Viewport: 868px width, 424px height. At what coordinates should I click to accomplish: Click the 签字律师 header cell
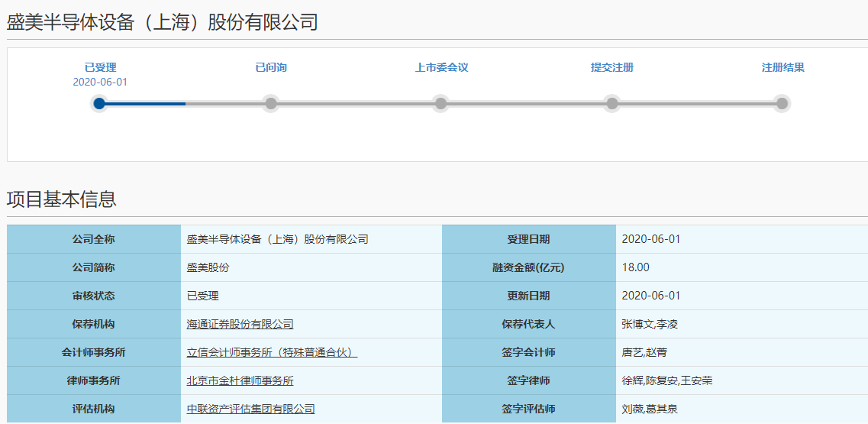coord(528,380)
